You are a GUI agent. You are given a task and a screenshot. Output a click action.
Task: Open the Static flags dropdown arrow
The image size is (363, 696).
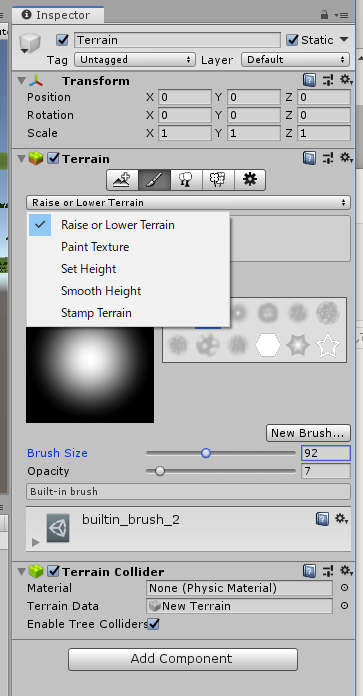pos(344,40)
